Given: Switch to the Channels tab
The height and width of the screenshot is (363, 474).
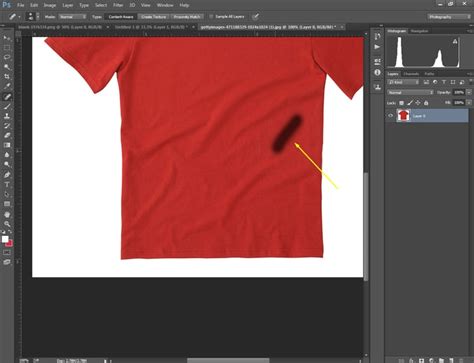Looking at the screenshot, I should 411,74.
